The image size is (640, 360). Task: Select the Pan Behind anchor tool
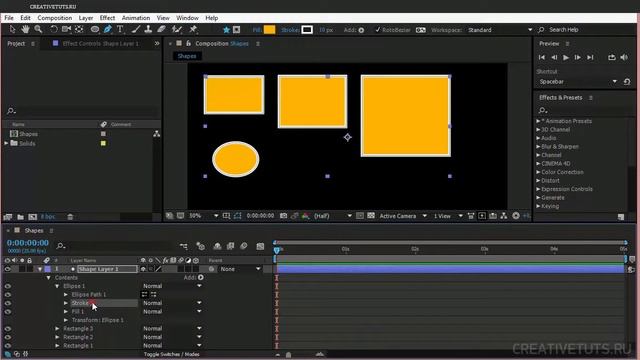click(x=79, y=29)
